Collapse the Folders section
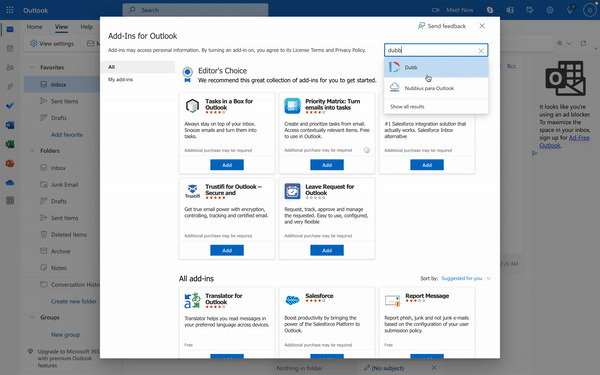The width and height of the screenshot is (600, 375). click(32, 151)
